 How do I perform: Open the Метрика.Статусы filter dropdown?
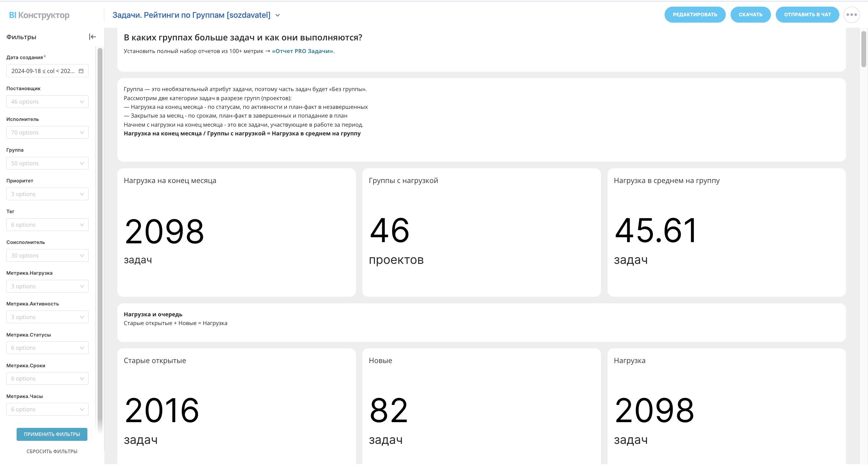47,348
